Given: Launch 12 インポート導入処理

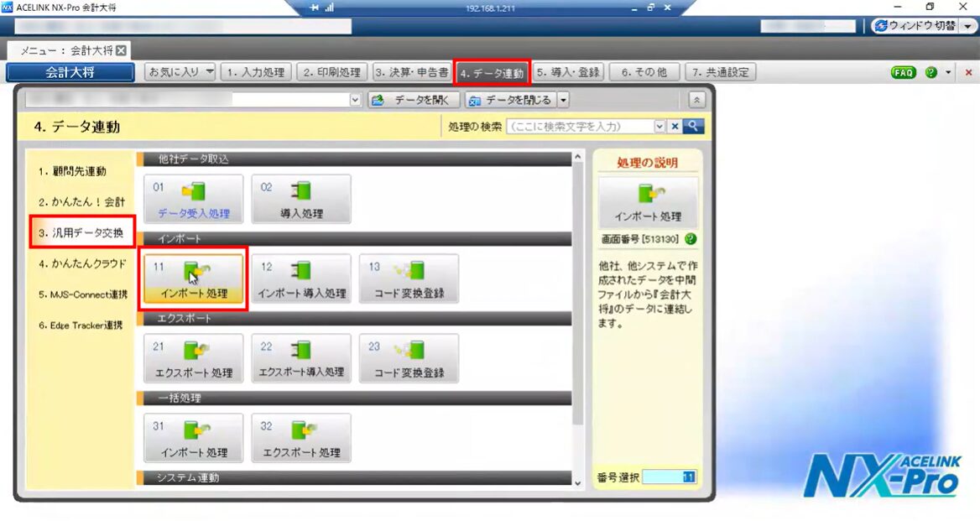Looking at the screenshot, I should coord(301,279).
